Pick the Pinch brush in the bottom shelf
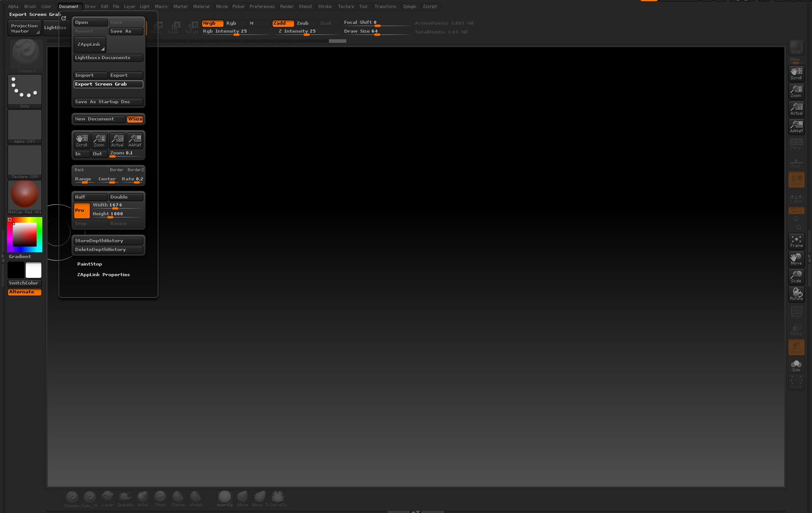 (161, 499)
